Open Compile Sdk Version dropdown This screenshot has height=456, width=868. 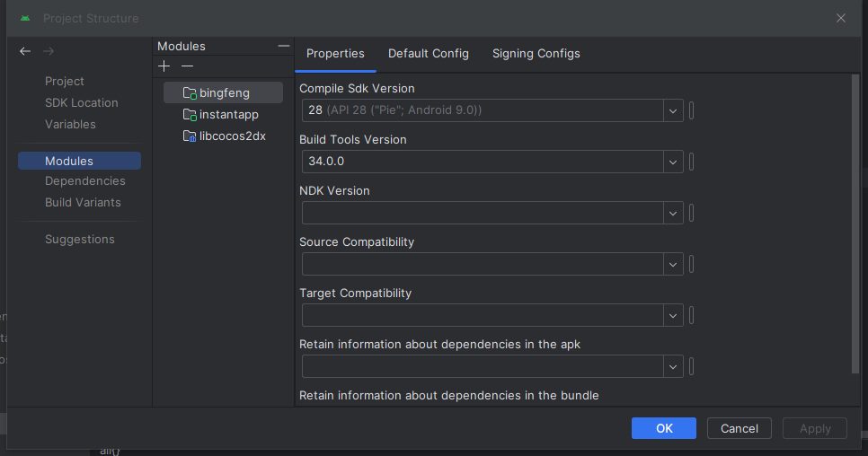[x=673, y=110]
